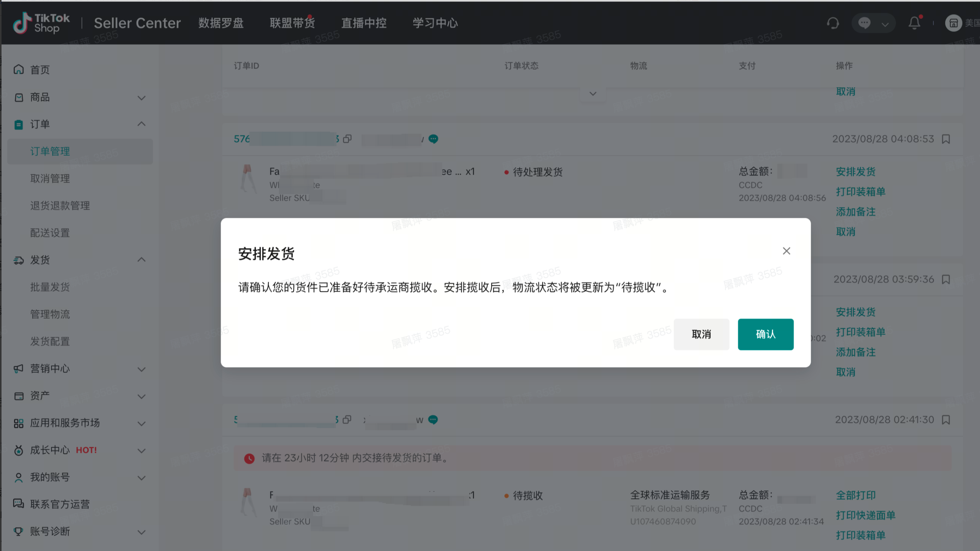Go to 首页 home in sidebar
The height and width of the screenshot is (551, 980).
(40, 70)
